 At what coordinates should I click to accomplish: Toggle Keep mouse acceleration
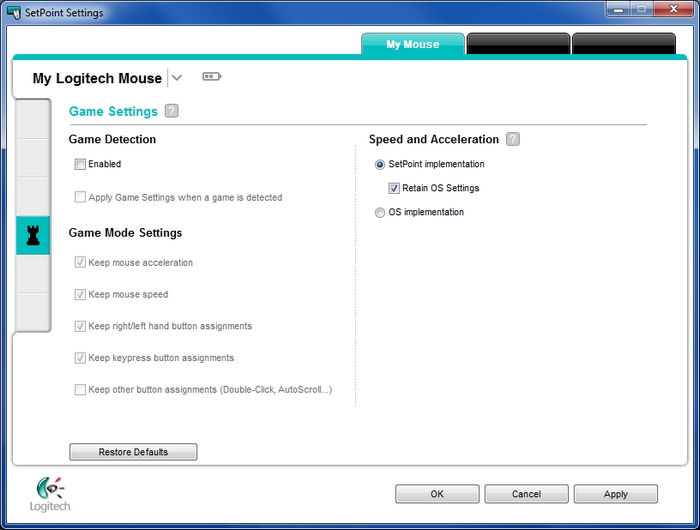[80, 262]
